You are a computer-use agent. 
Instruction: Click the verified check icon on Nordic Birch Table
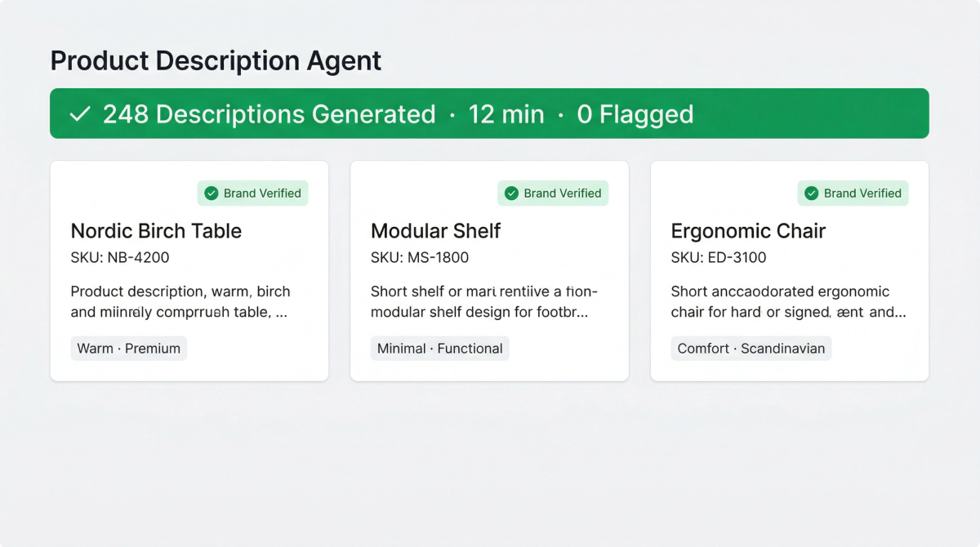pyautogui.click(x=212, y=193)
